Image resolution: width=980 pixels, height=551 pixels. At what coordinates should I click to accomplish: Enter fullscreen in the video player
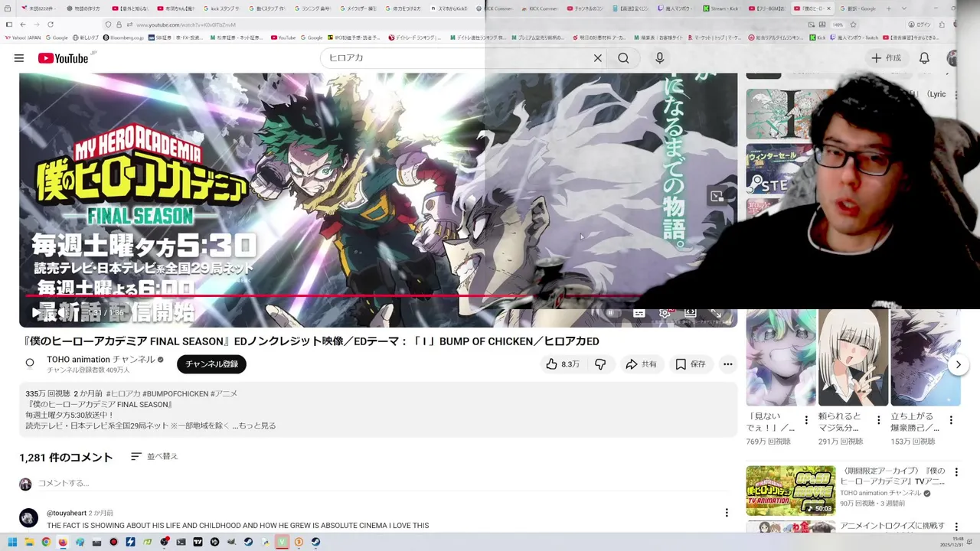[716, 312]
